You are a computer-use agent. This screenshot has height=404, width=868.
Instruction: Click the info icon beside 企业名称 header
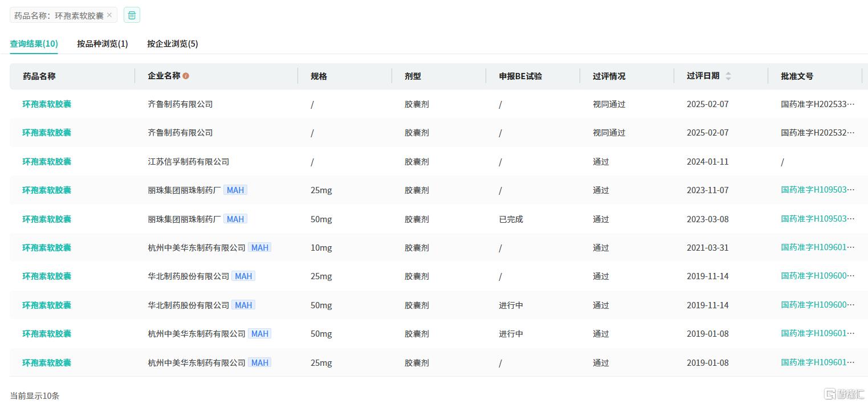coord(186,76)
